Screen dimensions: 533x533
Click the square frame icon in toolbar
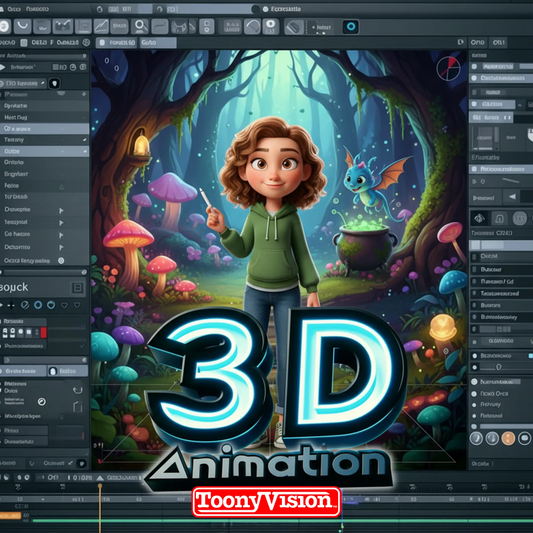[83, 26]
